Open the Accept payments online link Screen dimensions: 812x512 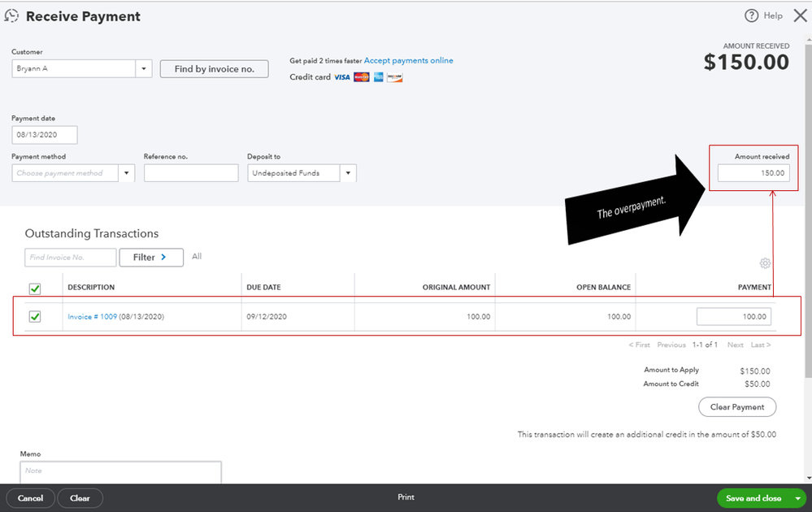409,61
